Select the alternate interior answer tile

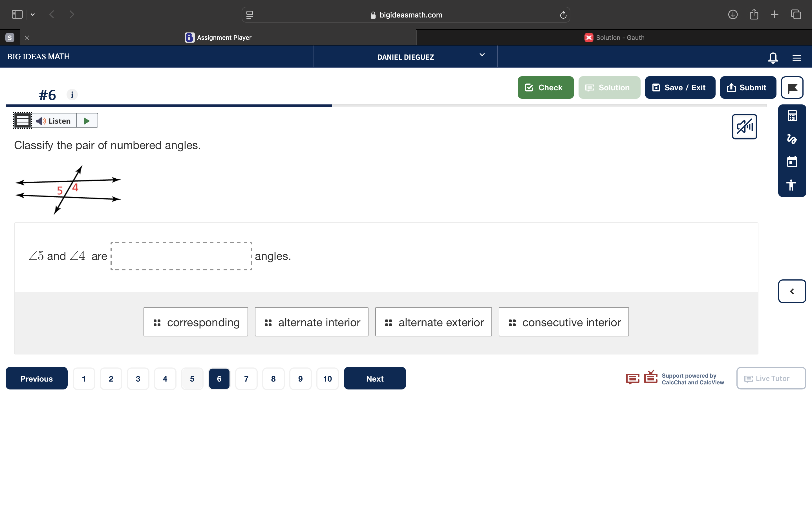[x=311, y=322]
